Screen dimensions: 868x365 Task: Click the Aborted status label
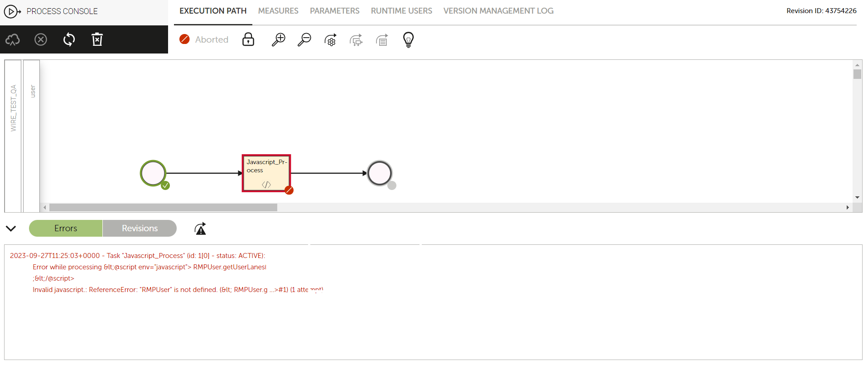pyautogui.click(x=212, y=39)
